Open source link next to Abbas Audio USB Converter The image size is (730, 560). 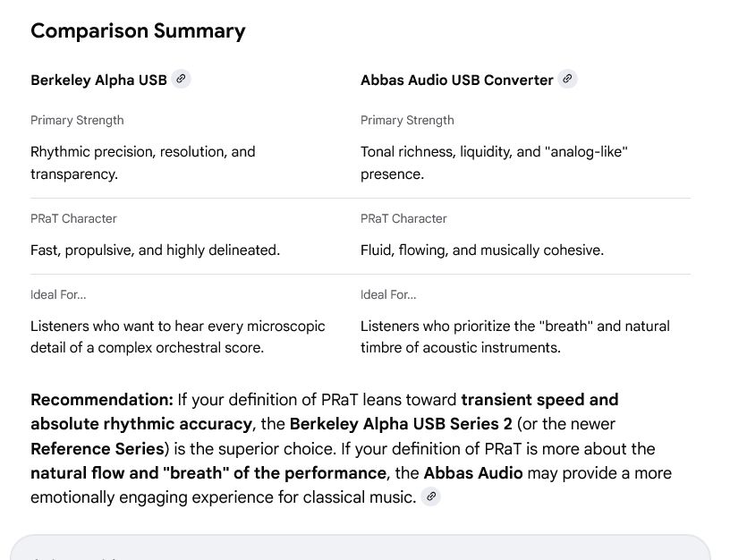click(567, 79)
